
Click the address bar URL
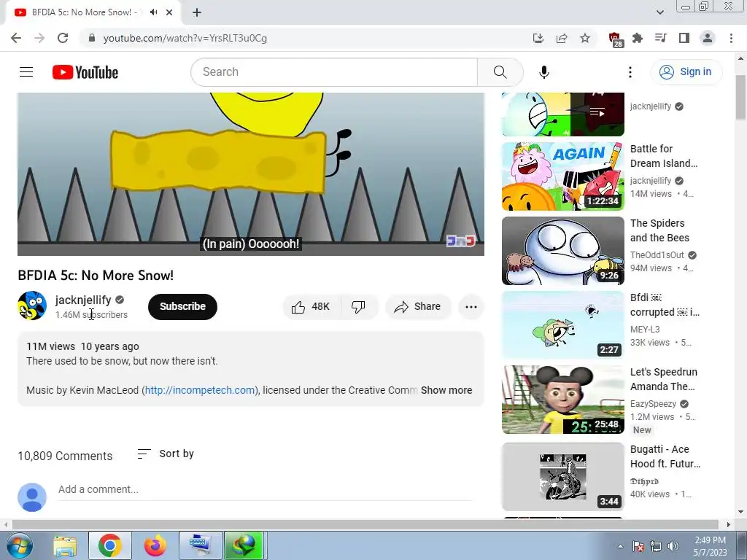185,38
